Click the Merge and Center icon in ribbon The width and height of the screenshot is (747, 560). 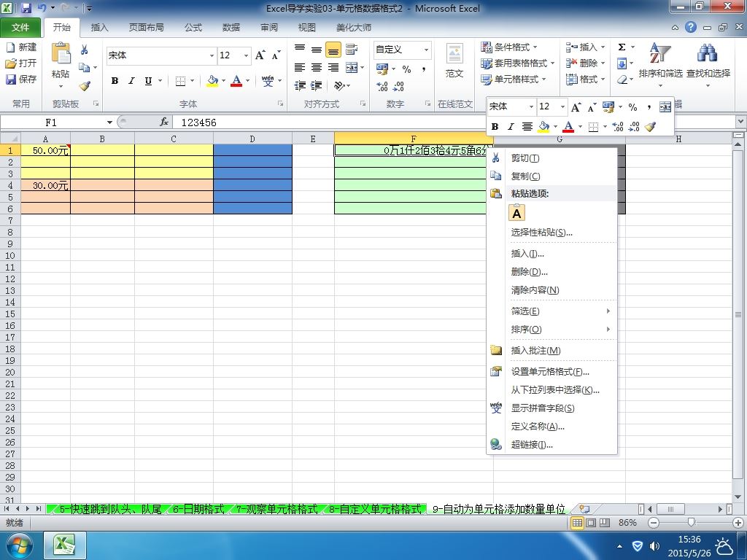point(352,68)
